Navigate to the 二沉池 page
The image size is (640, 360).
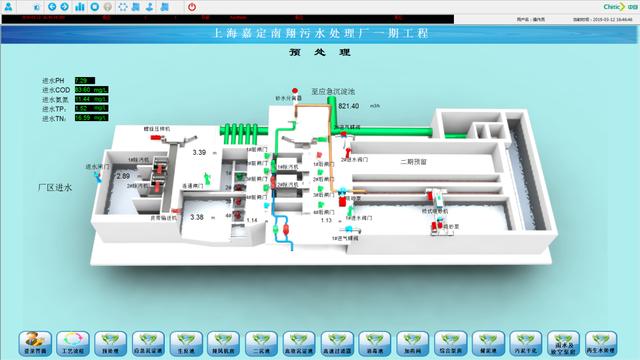coord(262,343)
